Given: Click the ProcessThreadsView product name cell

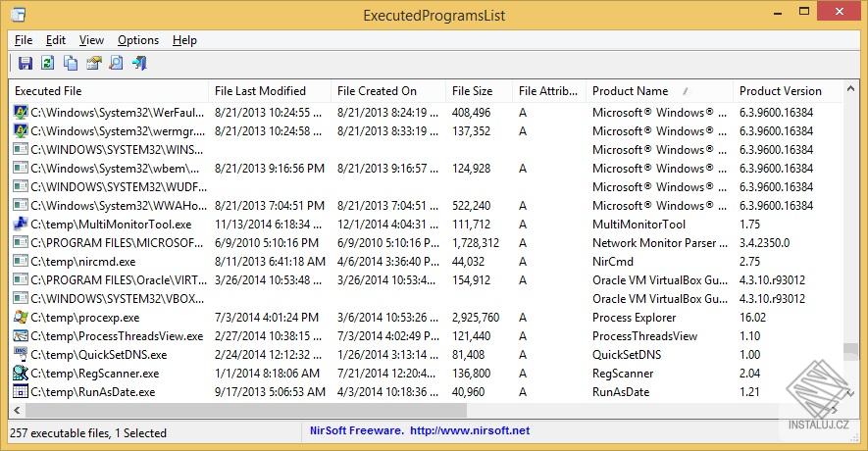Looking at the screenshot, I should (644, 336).
